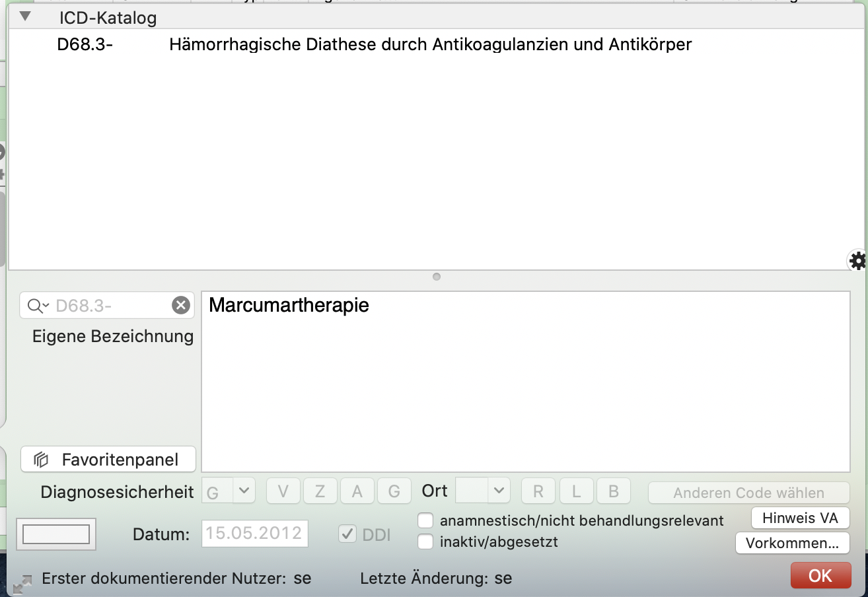The height and width of the screenshot is (597, 868).
Task: Click the expand arrows icon bottom-left
Action: 22,584
